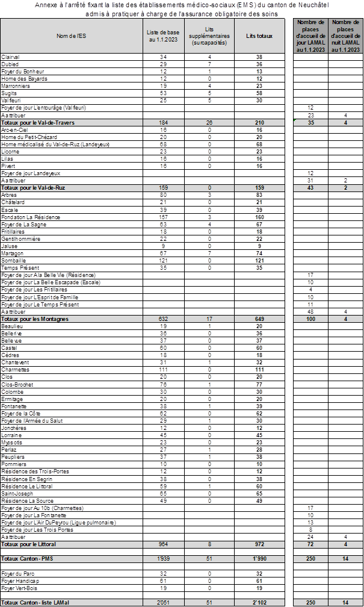Select the 'Clairval' row name
Screen dimensions: 364x607
click(x=10, y=57)
